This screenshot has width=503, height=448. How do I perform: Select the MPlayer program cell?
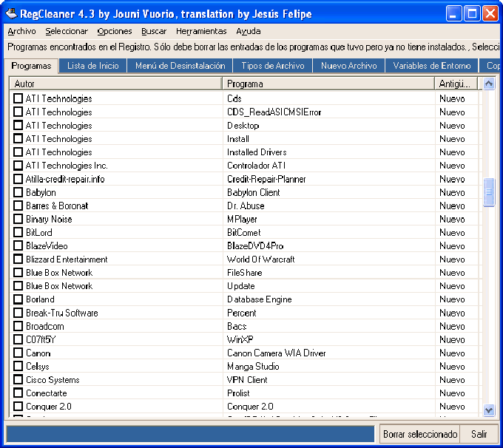[242, 219]
